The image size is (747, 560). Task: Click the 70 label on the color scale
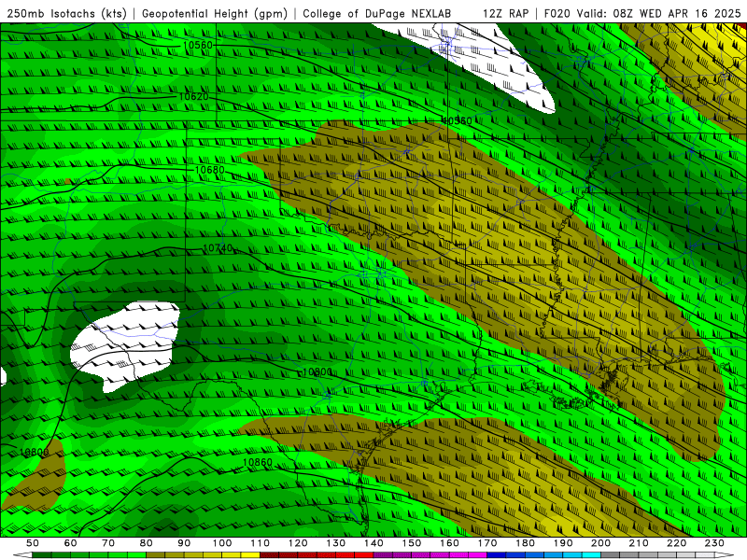pyautogui.click(x=108, y=543)
